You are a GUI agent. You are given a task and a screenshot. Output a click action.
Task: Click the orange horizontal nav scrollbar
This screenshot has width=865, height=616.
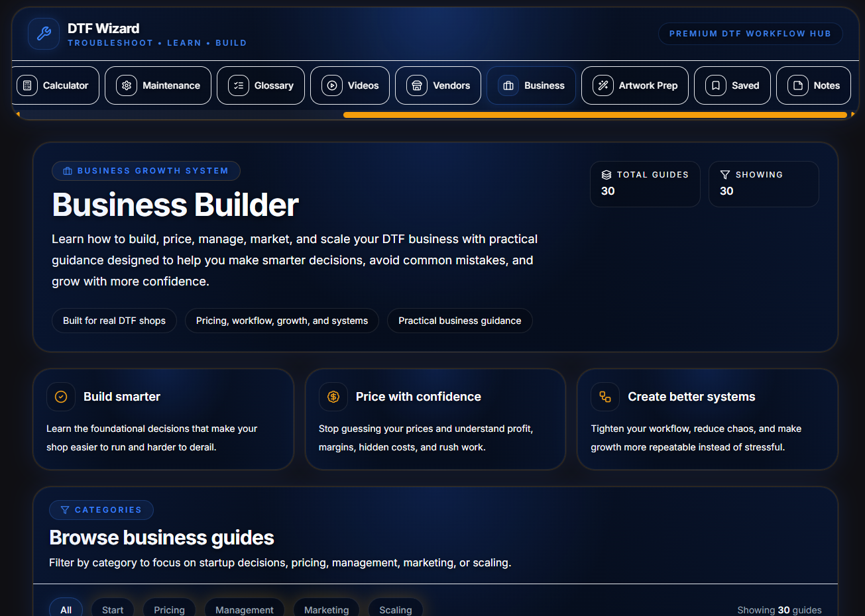[x=595, y=115]
